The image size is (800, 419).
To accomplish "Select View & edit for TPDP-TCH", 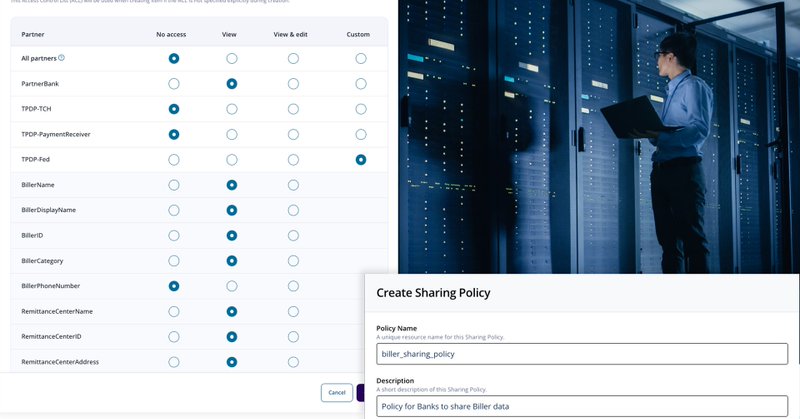I will pos(293,109).
